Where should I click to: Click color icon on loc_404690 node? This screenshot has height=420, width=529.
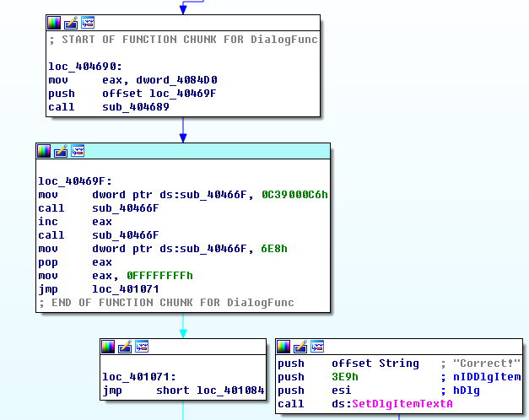tap(54, 23)
